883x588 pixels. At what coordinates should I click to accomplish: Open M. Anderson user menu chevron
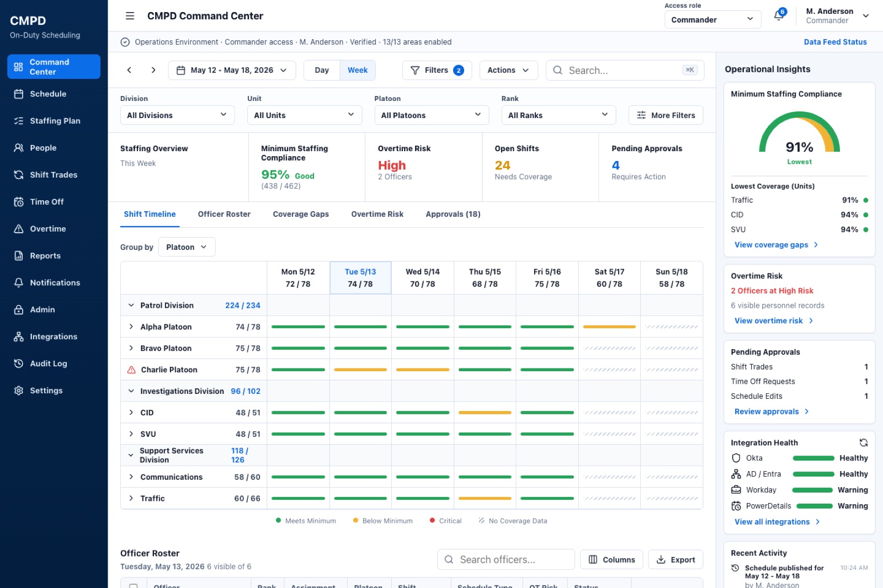tap(866, 15)
